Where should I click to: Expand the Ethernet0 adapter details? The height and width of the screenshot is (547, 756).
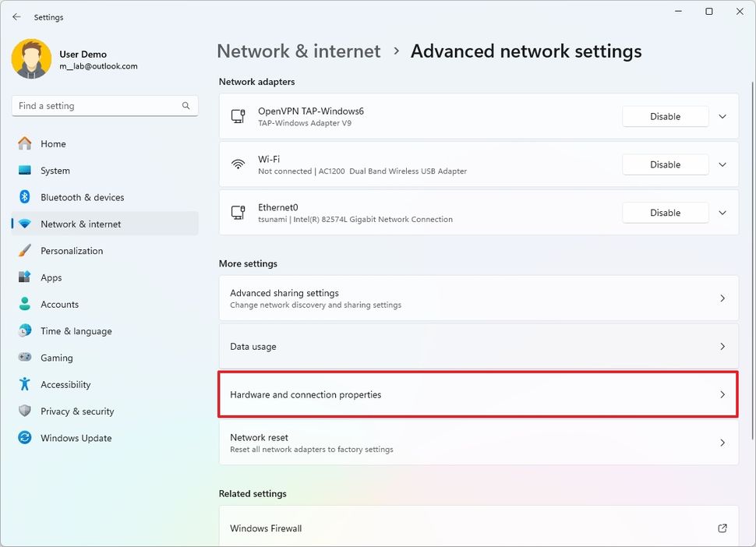[722, 213]
